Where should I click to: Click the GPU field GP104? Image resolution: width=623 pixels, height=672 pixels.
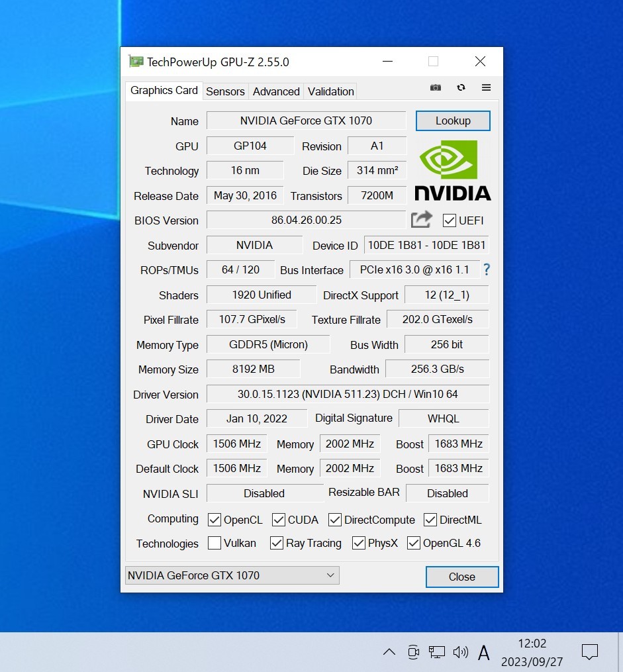(x=250, y=146)
